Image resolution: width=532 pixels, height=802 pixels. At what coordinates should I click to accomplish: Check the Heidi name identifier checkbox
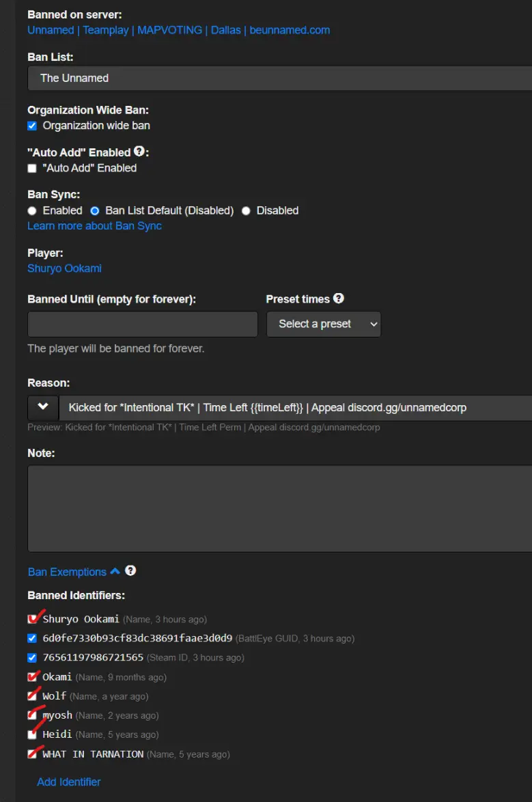click(32, 734)
